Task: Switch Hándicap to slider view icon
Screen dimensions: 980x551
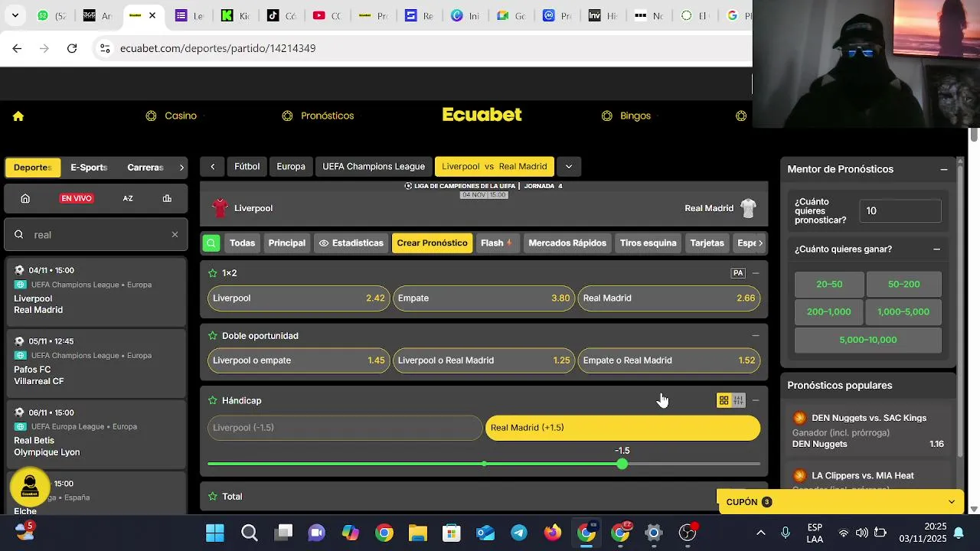Action: click(x=738, y=400)
